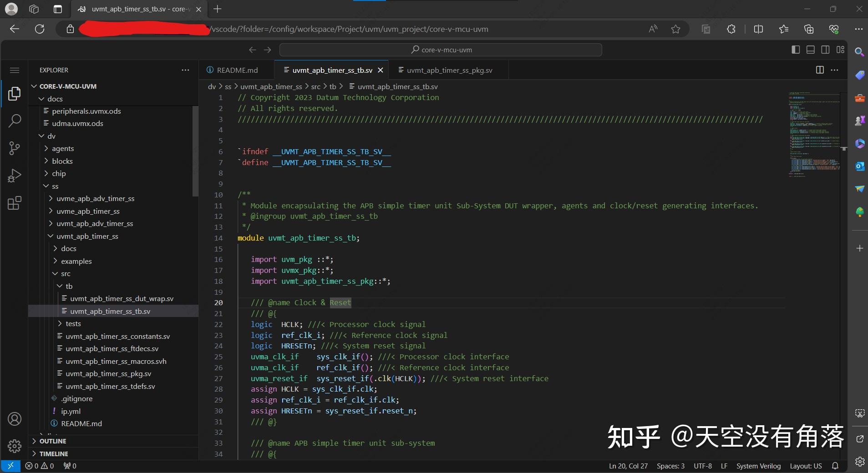Go forward in VS Code navigation history
This screenshot has width=868, height=473.
tap(268, 50)
